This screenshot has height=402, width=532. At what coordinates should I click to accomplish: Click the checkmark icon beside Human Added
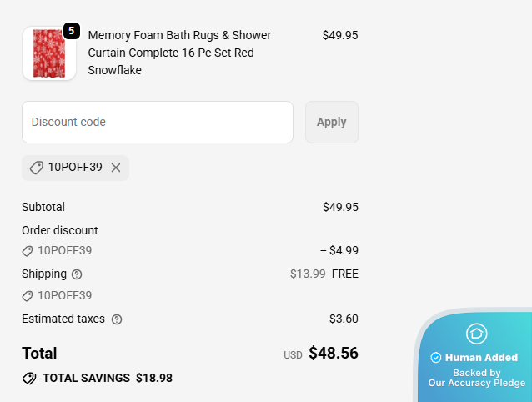[x=436, y=358]
